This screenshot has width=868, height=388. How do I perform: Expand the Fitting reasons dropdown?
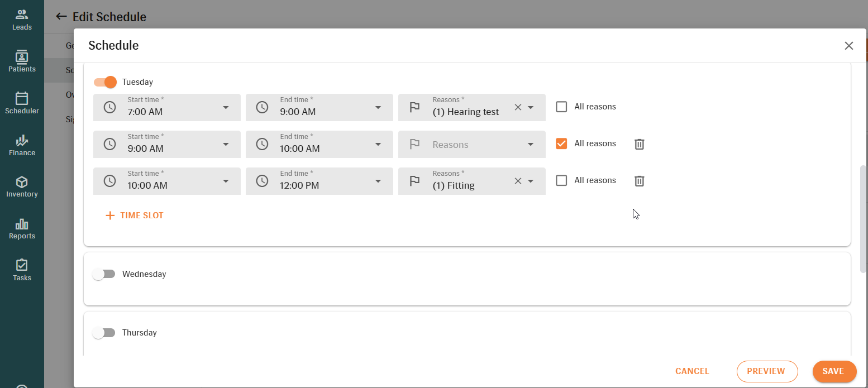pyautogui.click(x=531, y=181)
